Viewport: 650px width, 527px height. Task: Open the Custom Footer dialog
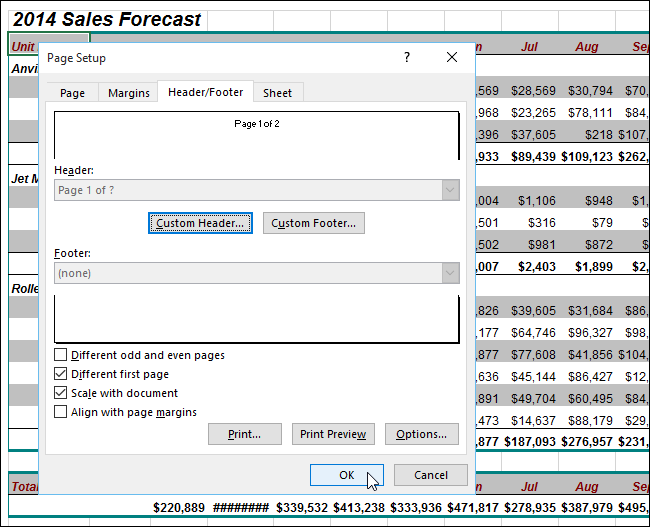coord(314,223)
